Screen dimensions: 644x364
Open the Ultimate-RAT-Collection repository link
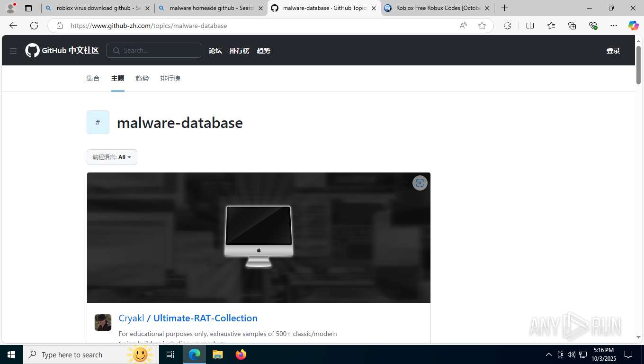coord(206,318)
